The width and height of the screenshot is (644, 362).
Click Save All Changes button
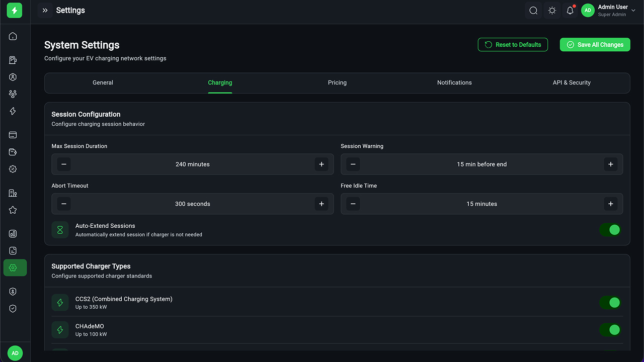(595, 45)
